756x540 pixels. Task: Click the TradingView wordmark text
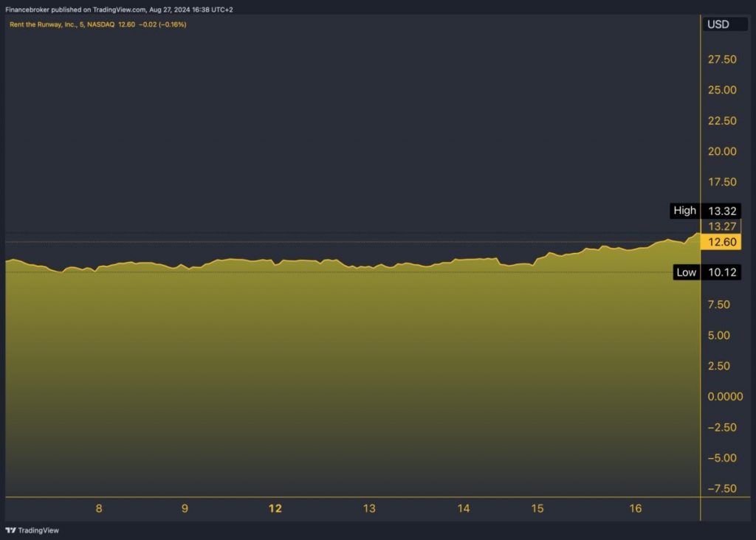click(x=38, y=530)
